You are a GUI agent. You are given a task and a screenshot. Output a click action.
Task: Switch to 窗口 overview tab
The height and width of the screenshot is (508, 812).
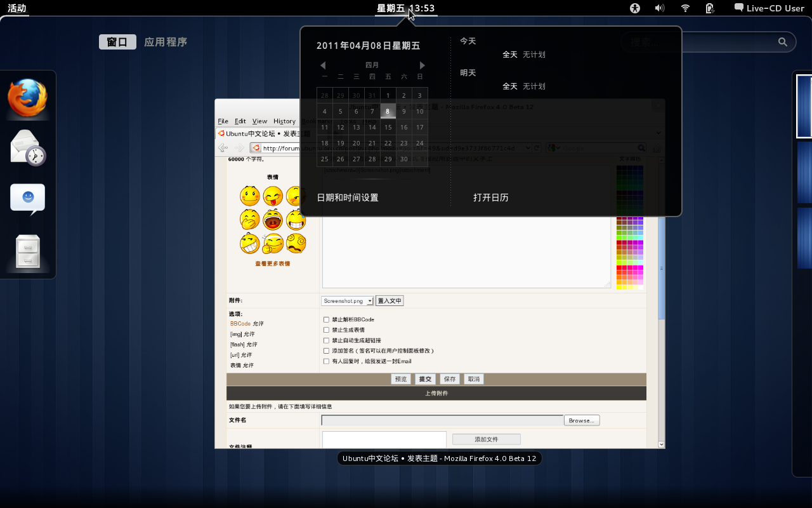(x=117, y=42)
